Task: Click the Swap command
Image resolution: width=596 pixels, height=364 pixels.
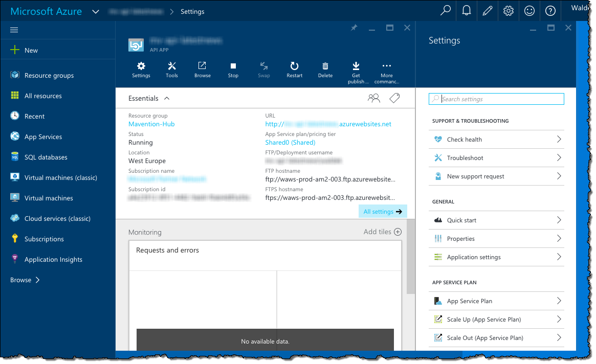Action: 264,70
